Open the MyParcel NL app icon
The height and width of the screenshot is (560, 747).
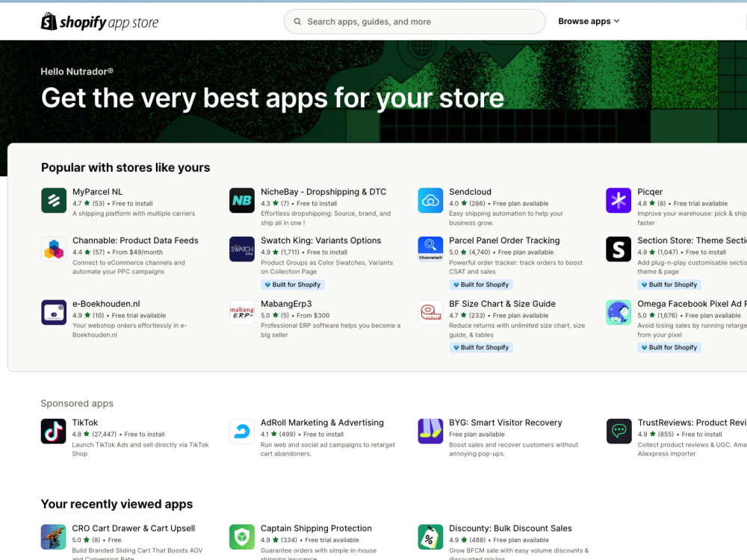pyautogui.click(x=54, y=200)
